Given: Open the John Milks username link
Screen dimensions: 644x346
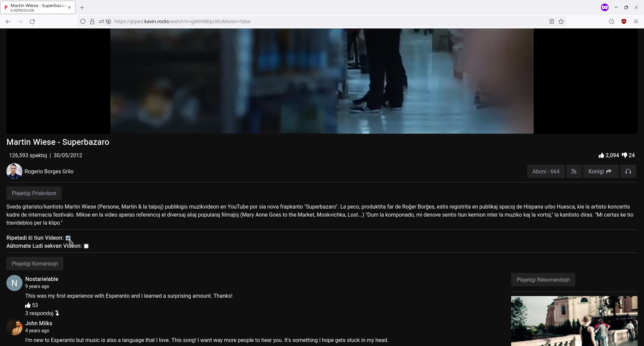Looking at the screenshot, I should 39,323.
